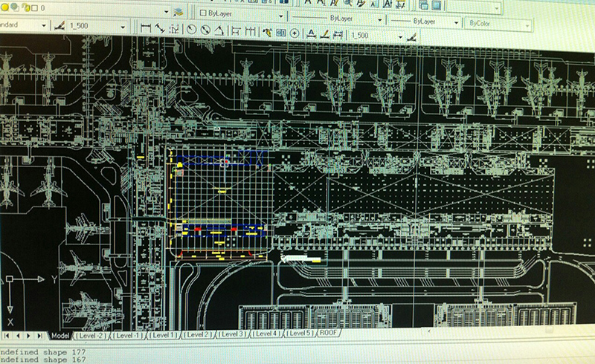Choose the Radius dimension tool
Image resolution: width=595 pixels, height=364 pixels.
tap(190, 31)
